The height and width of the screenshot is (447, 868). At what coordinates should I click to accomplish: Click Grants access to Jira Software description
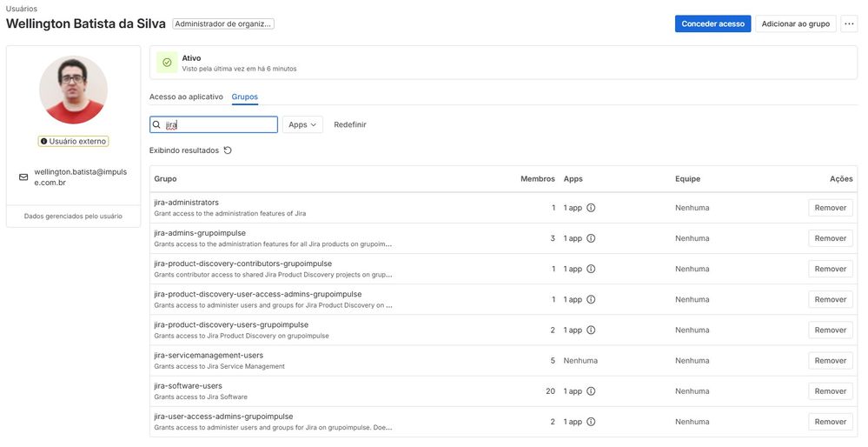(201, 397)
